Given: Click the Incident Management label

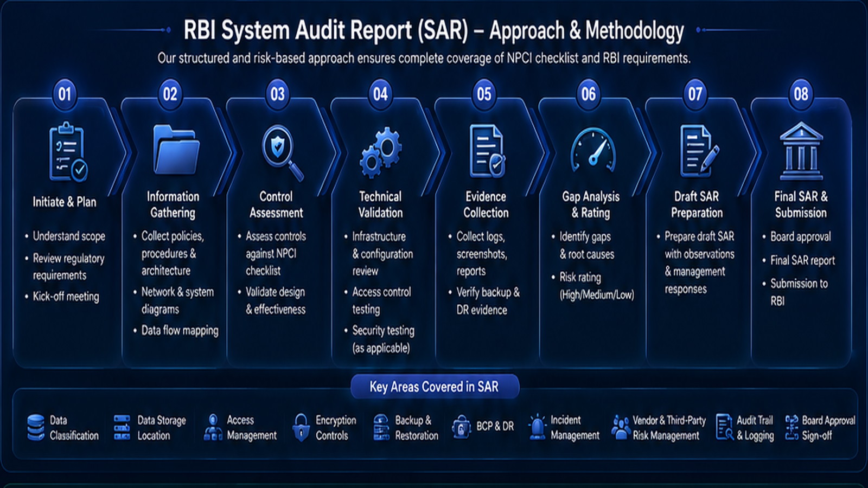Looking at the screenshot, I should click(x=575, y=428).
